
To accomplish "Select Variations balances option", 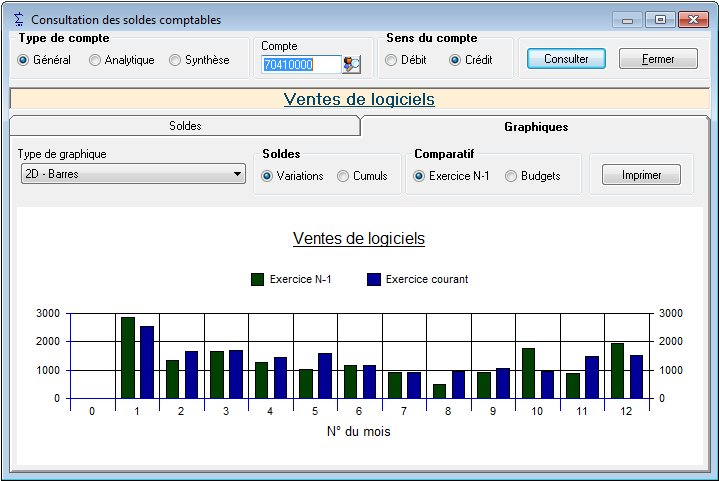I will [292, 176].
